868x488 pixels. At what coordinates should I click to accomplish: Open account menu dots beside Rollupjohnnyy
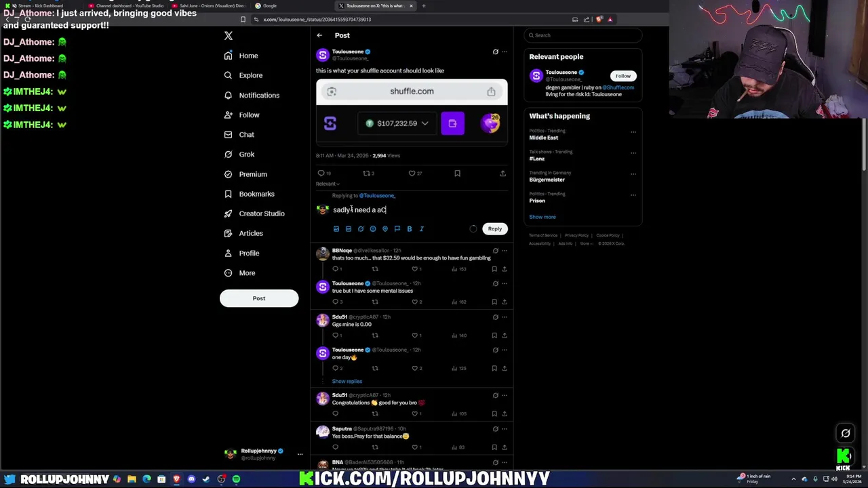(x=300, y=455)
